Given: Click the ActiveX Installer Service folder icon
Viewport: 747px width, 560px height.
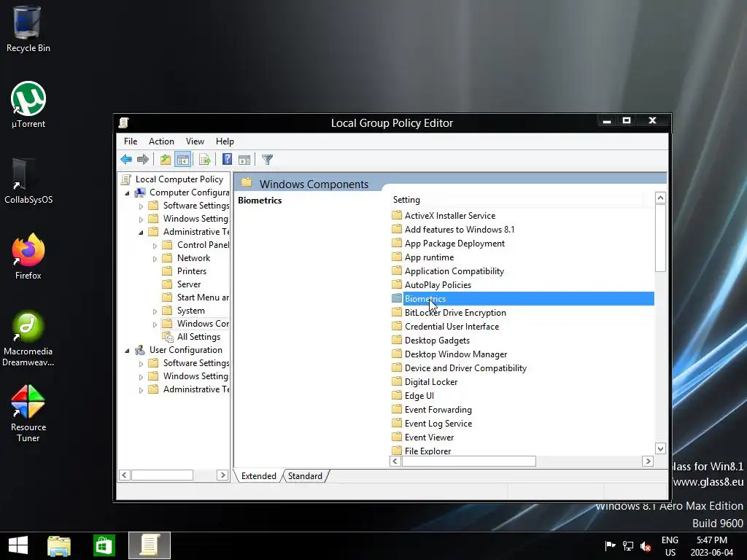Looking at the screenshot, I should tap(397, 215).
